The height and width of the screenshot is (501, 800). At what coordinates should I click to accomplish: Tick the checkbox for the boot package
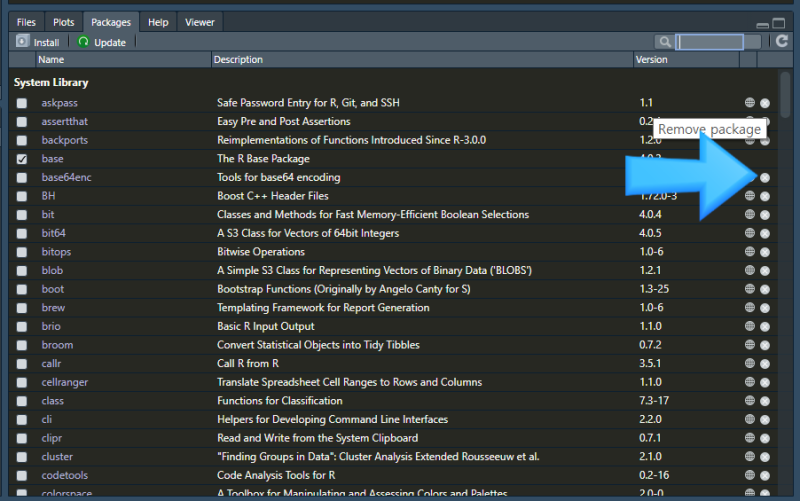tap(22, 290)
